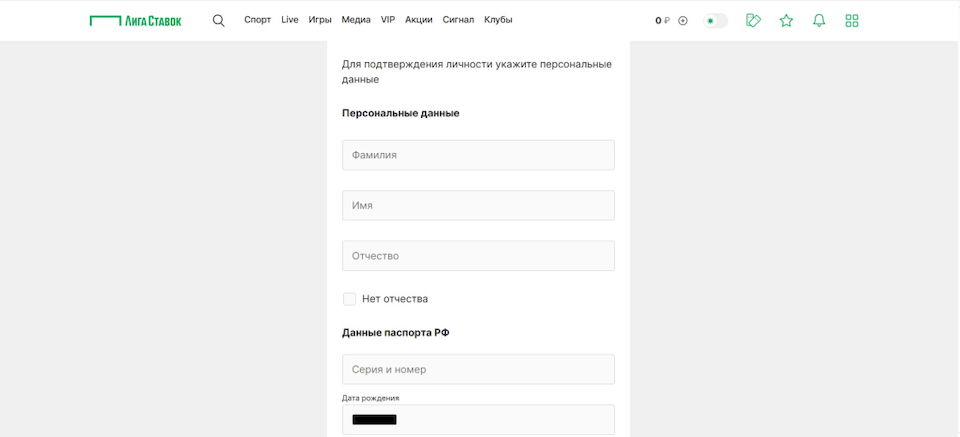
Task: Click the Серия и номер passport field
Action: [478, 369]
